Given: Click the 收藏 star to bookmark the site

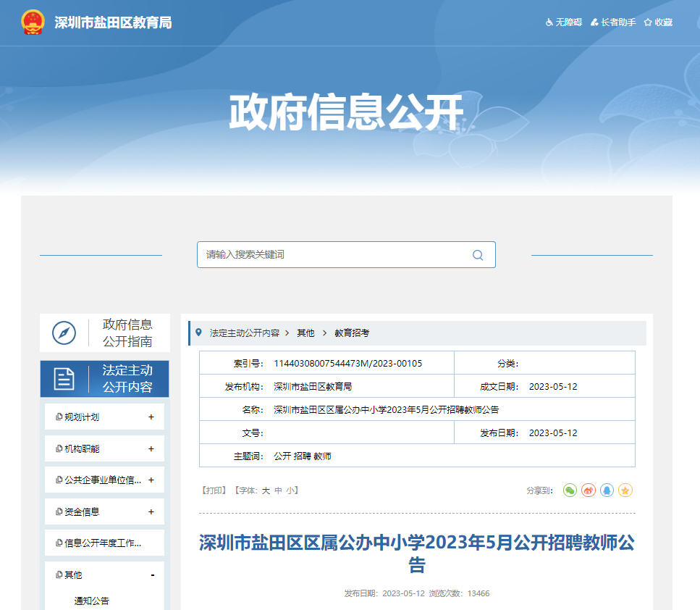Looking at the screenshot, I should pyautogui.click(x=658, y=22).
